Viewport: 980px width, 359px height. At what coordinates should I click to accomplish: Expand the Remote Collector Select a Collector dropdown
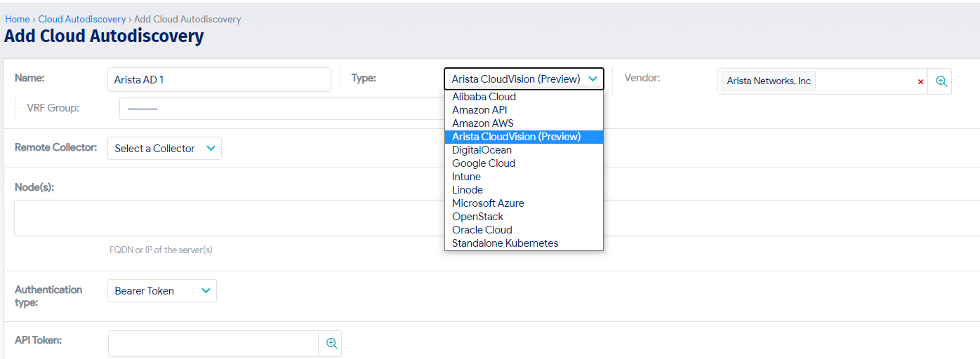[164, 149]
